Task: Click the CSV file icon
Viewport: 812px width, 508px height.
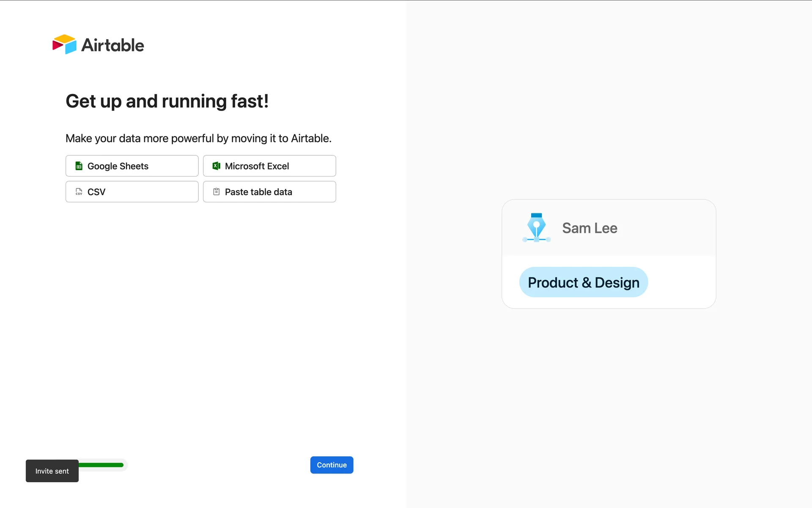Action: pos(79,192)
